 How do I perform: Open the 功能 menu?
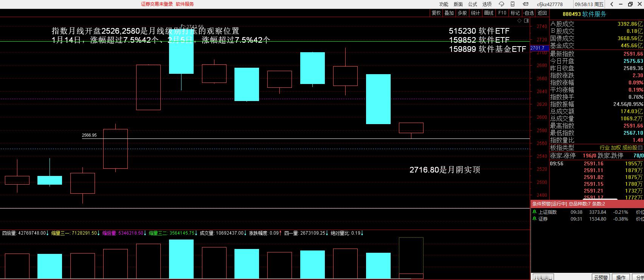point(444,4)
